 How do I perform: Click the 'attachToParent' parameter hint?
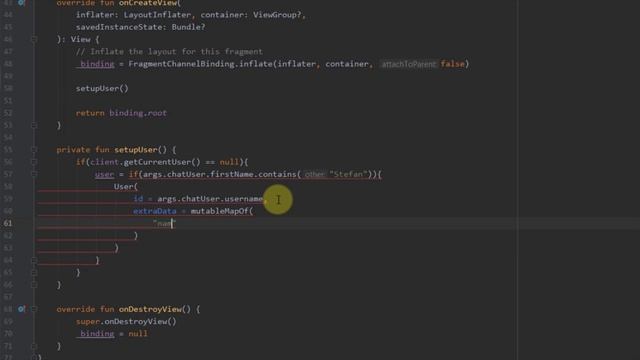pos(409,64)
